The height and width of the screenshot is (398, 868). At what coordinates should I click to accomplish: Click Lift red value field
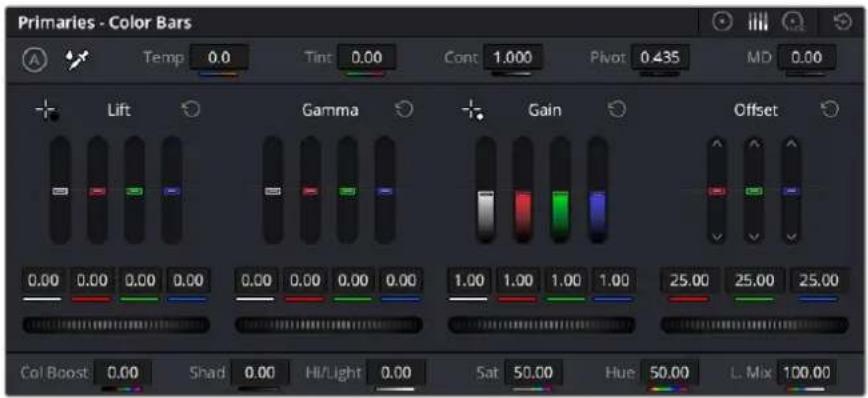92,281
